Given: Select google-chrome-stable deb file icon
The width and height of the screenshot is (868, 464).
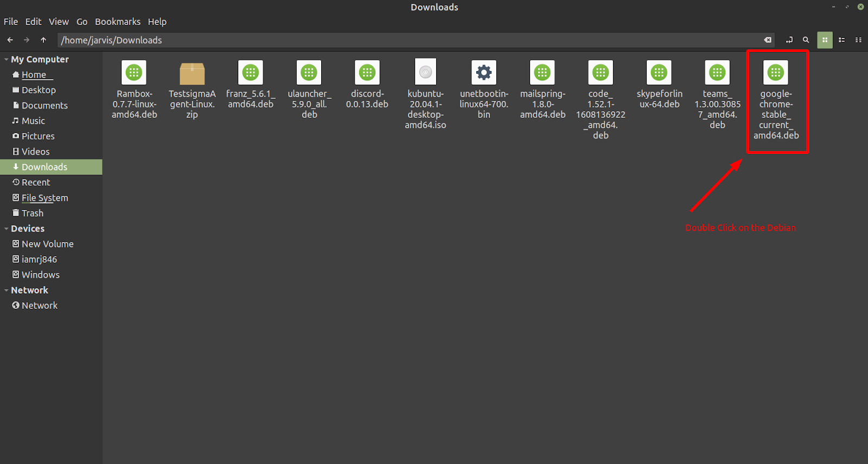Looking at the screenshot, I should coord(776,73).
